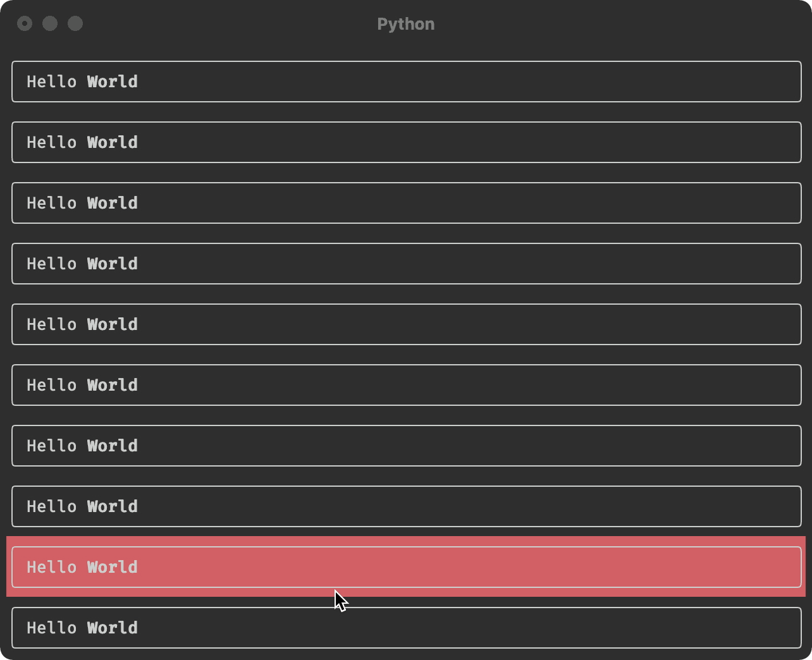Viewport: 812px width, 660px height.
Task: Click the third Hello World button
Action: coord(406,203)
